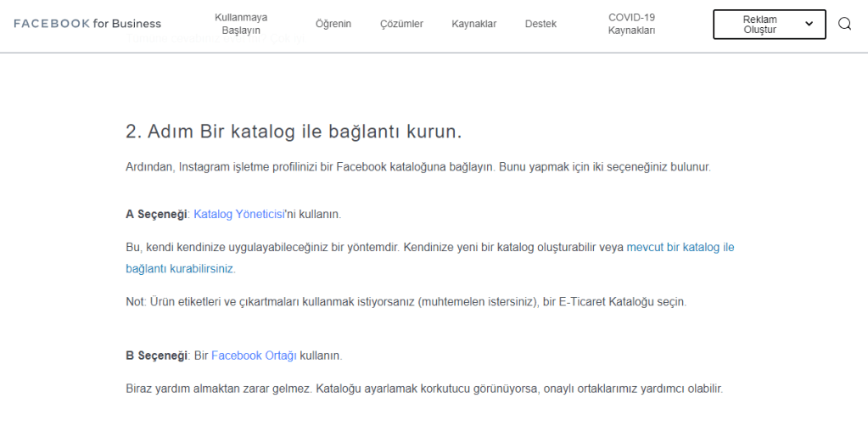Viewport: 868px width, 437px height.
Task: Follow the Facebook Ortağı link
Action: tap(254, 356)
